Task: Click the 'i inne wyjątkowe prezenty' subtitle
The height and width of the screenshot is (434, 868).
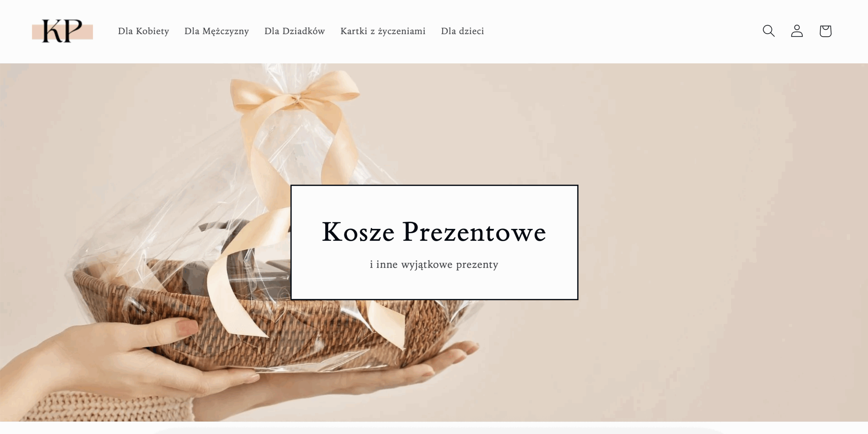Action: pos(434,264)
